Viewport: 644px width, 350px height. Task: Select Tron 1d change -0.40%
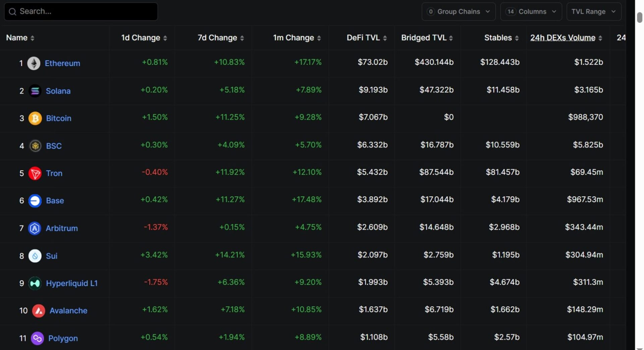(x=155, y=172)
